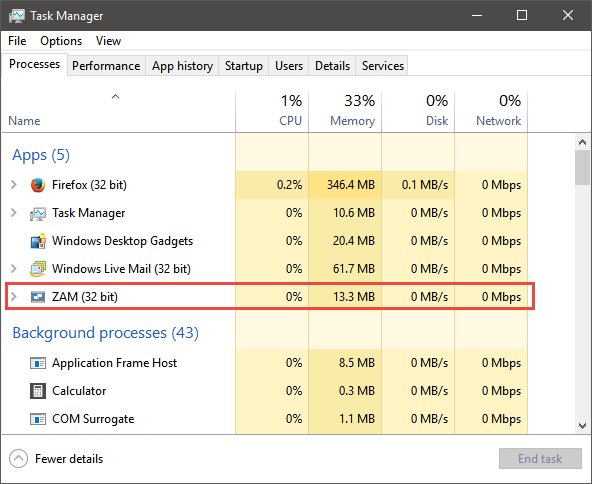The height and width of the screenshot is (484, 592).
Task: Select the Firefox process icon
Action: click(x=38, y=185)
